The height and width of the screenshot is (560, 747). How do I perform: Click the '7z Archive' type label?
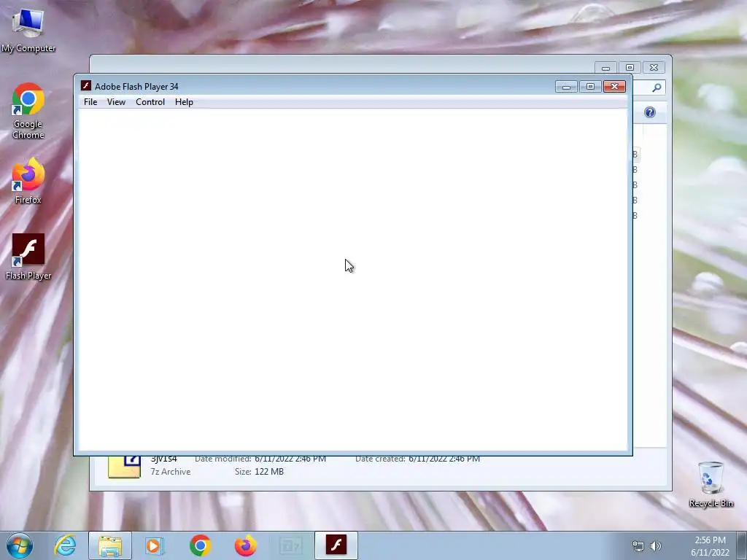tap(171, 472)
